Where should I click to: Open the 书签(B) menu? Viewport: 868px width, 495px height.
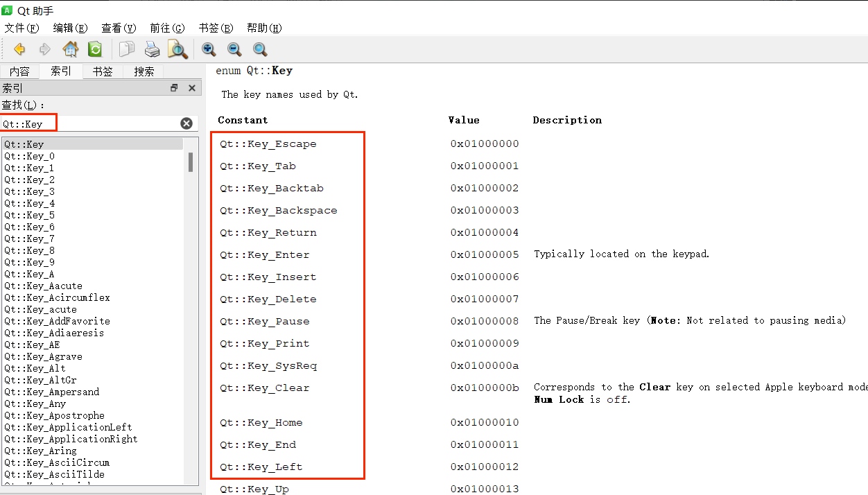(x=216, y=28)
